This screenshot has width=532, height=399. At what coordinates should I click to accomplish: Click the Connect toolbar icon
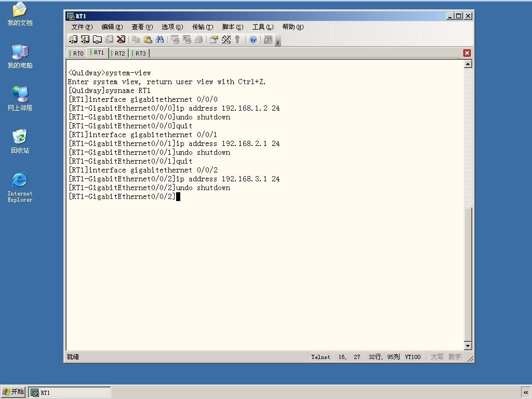click(73, 39)
